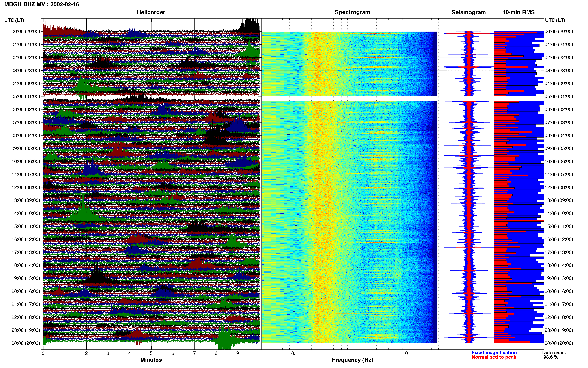Click the right '23:00 (19:00)' time label
Viewport: 588px width, 368px height.
click(x=559, y=330)
